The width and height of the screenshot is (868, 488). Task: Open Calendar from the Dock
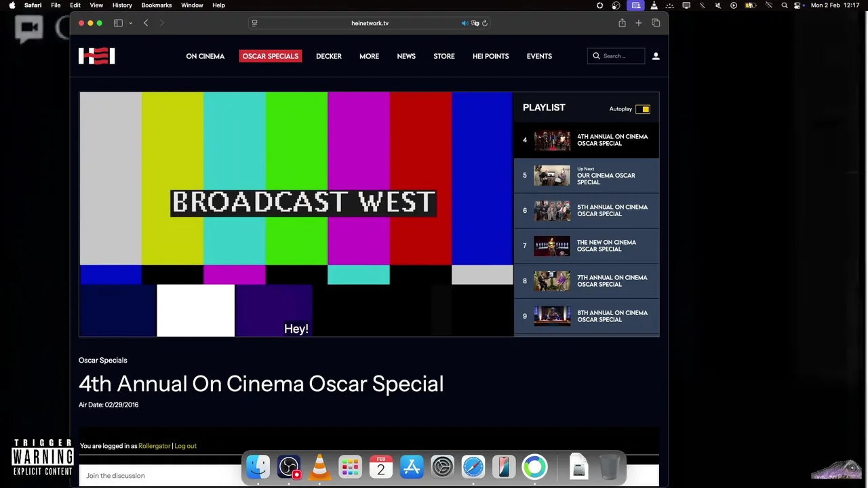click(381, 467)
